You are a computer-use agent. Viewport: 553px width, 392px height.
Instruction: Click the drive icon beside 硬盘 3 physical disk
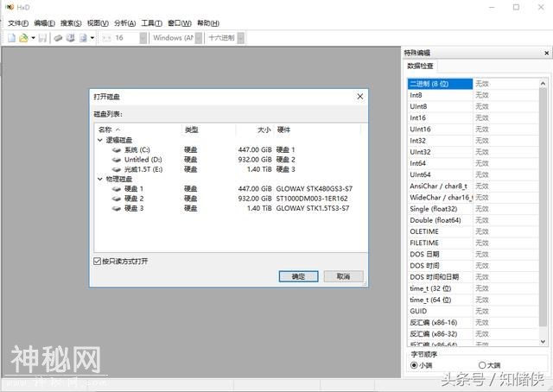pyautogui.click(x=117, y=208)
